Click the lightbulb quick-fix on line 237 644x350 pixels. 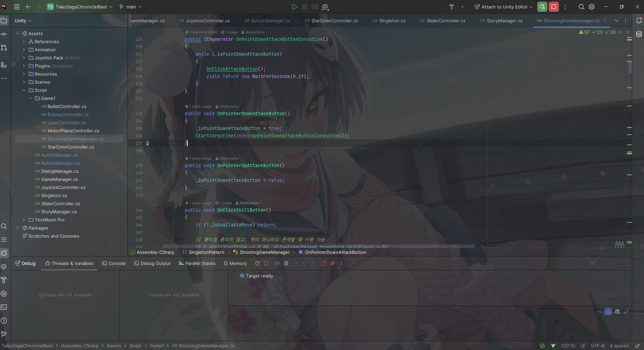point(147,143)
